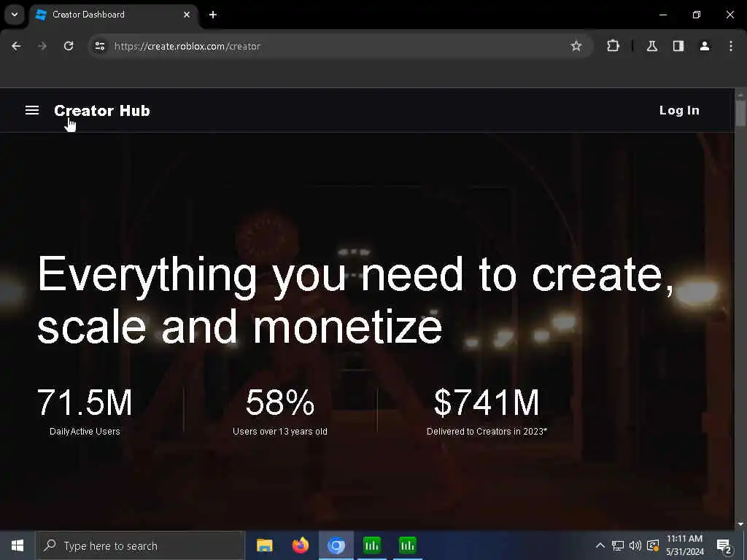This screenshot has width=747, height=560.
Task: Reload the current page
Action: (69, 46)
